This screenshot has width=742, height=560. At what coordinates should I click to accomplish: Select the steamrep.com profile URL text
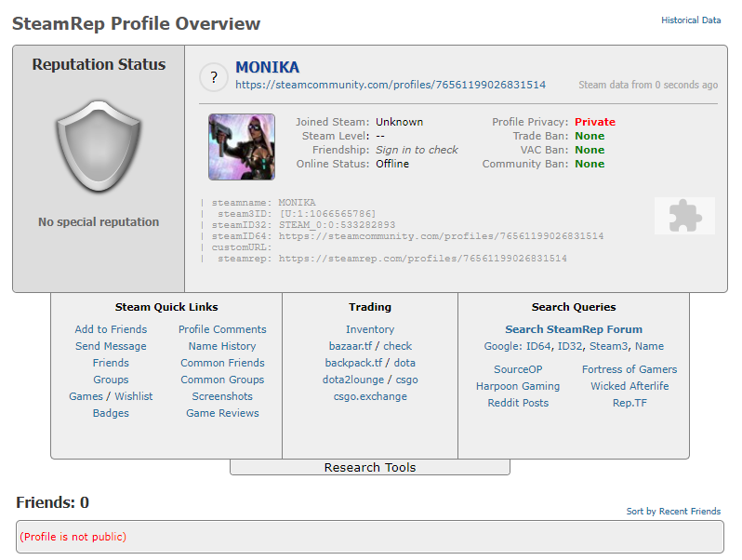coord(422,259)
